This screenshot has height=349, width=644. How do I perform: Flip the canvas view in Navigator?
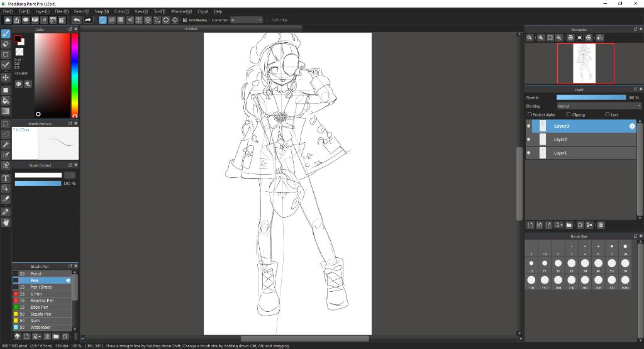click(600, 37)
